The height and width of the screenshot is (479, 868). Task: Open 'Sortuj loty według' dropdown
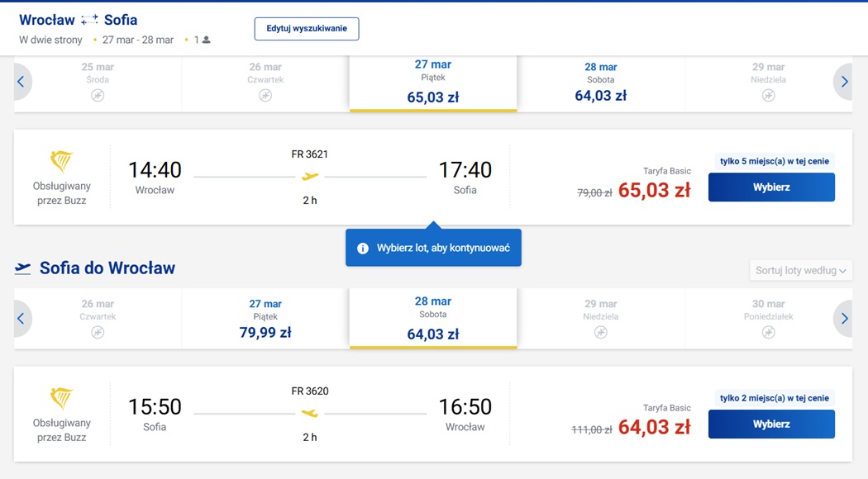click(800, 271)
